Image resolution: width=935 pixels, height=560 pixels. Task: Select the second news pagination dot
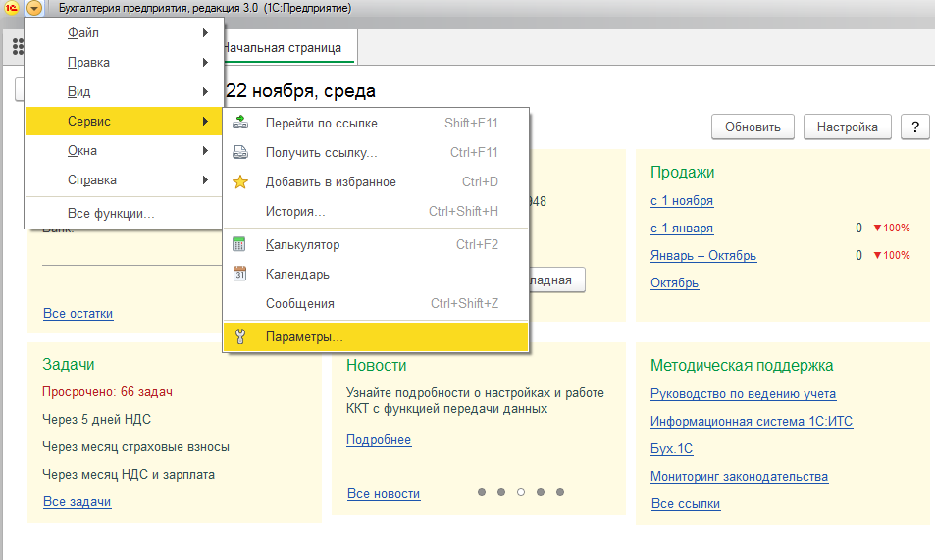coord(501,492)
